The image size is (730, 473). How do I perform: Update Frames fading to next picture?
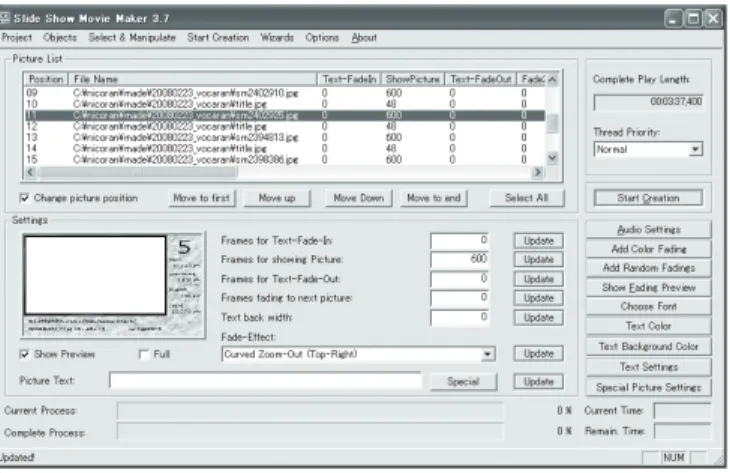point(539,298)
